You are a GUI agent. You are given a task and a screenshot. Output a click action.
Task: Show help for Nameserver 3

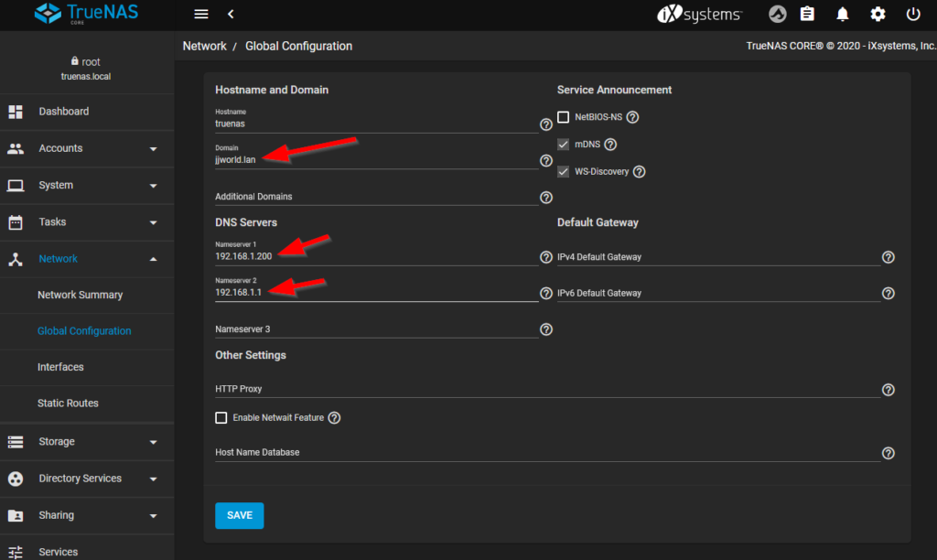tap(546, 329)
